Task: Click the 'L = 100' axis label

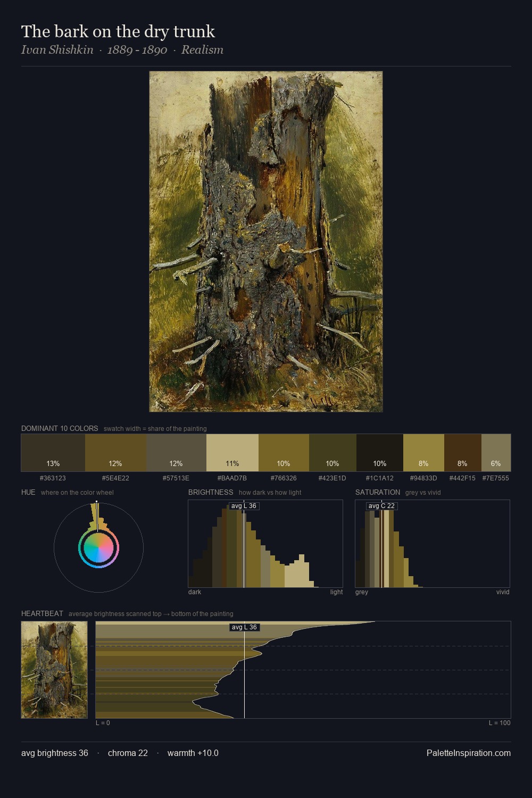Action: click(500, 723)
